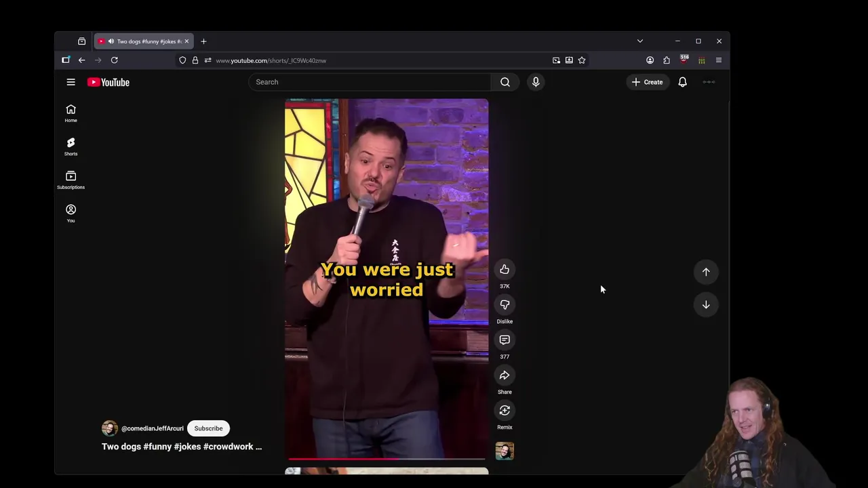Click the address bar URL

pyautogui.click(x=271, y=60)
